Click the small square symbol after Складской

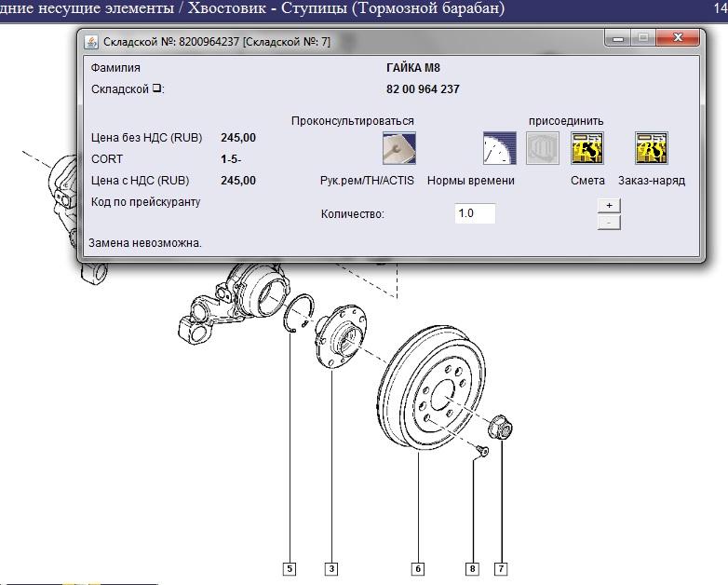pos(157,89)
